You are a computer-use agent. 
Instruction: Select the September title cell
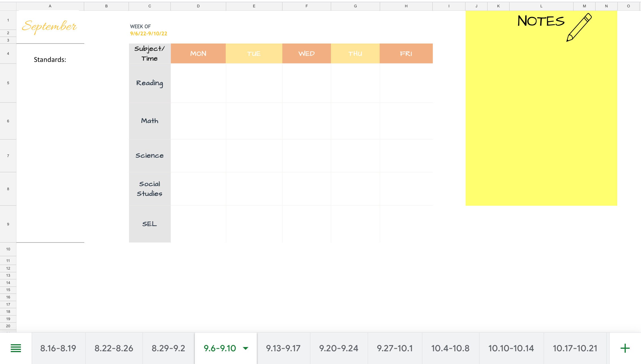[x=50, y=27]
